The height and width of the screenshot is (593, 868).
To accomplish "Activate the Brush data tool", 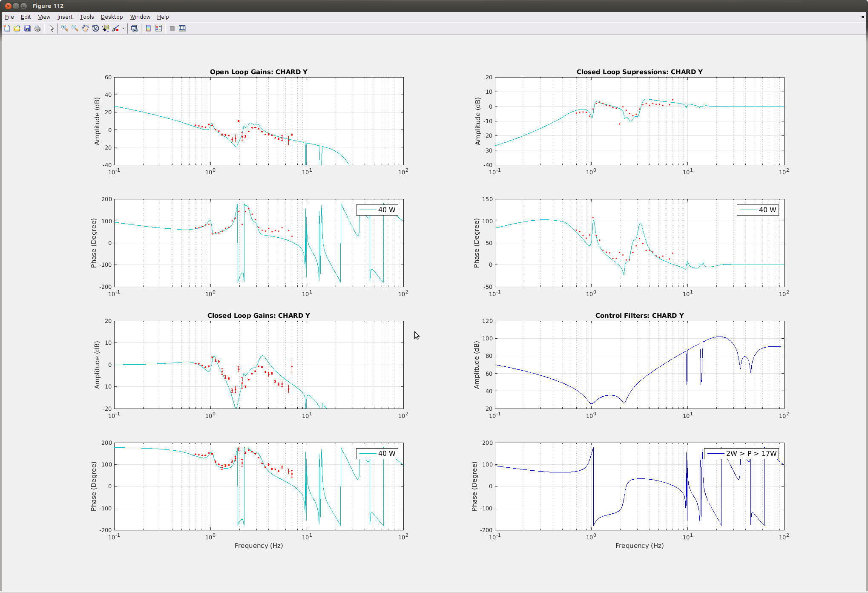I will (116, 29).
